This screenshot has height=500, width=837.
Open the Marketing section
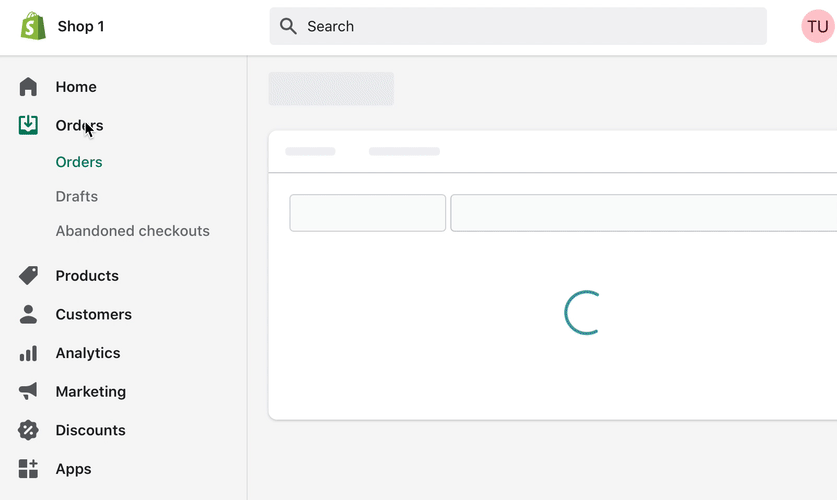(x=91, y=392)
